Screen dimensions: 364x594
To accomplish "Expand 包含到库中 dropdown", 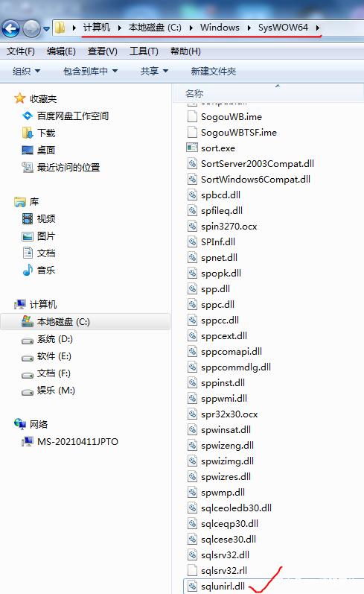I will [x=90, y=72].
